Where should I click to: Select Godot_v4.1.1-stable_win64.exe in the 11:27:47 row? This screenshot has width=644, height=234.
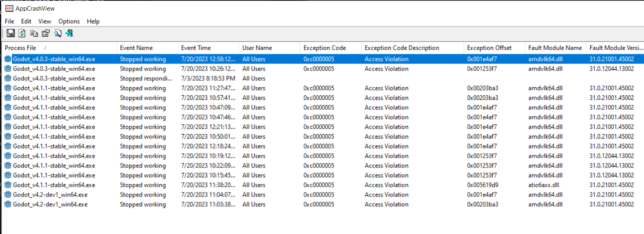click(x=54, y=88)
